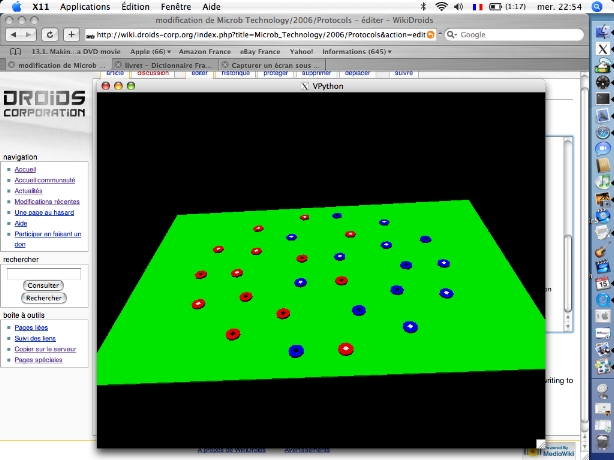
Task: Open the bookmarks book icon in bookmarks bar
Action: coord(15,51)
